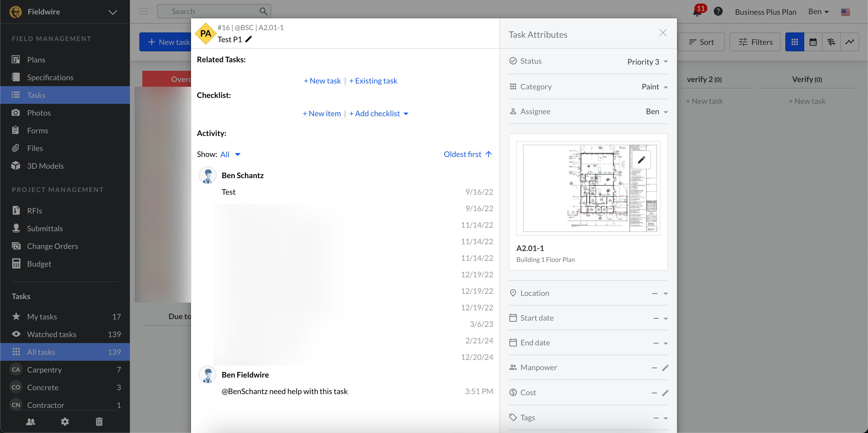Toggle the hamburger sidebar menu
Viewport: 868px width, 433px height.
point(144,12)
